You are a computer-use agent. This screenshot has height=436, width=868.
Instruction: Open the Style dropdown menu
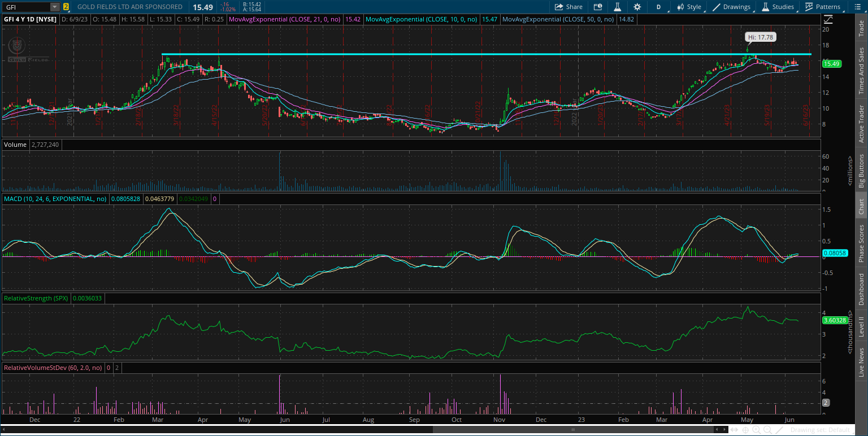(x=689, y=7)
